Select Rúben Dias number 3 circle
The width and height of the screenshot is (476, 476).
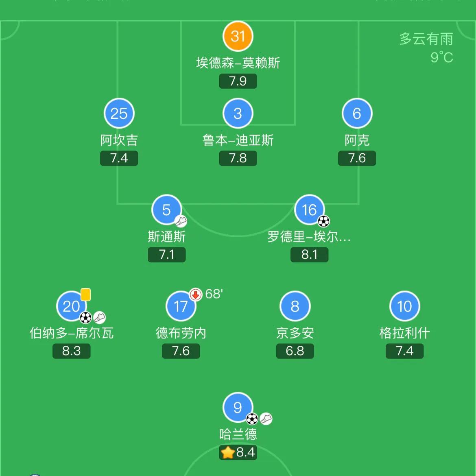[x=238, y=113]
